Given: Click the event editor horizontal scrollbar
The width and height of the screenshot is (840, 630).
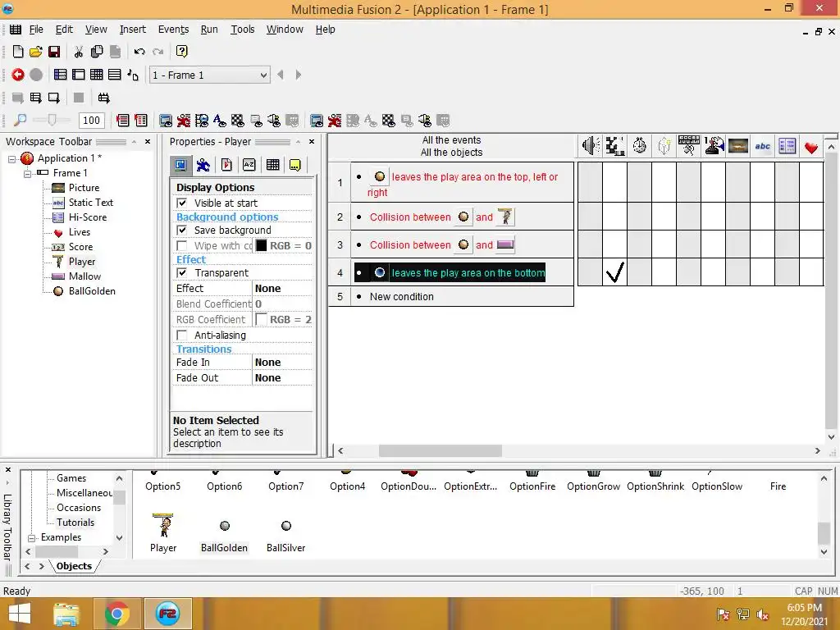Looking at the screenshot, I should (441, 451).
